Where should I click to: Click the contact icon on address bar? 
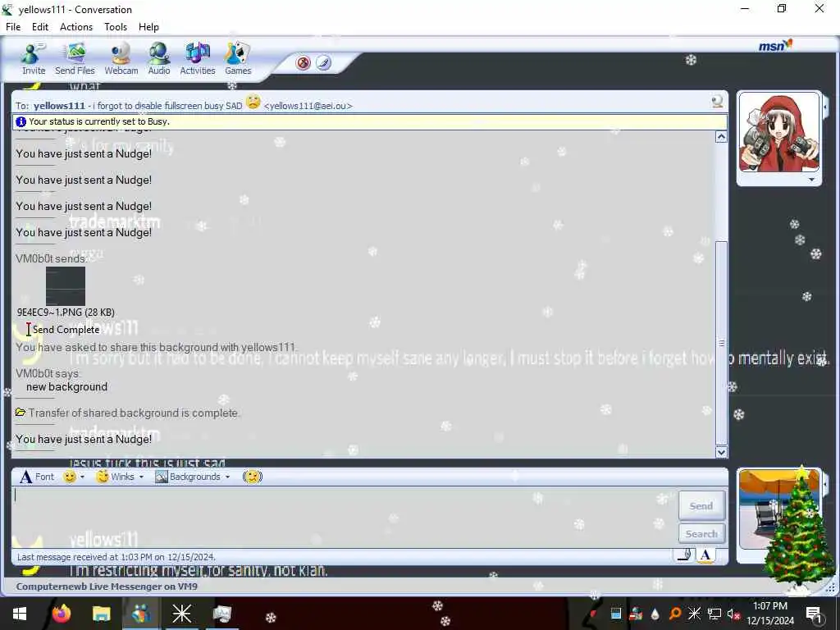click(717, 101)
